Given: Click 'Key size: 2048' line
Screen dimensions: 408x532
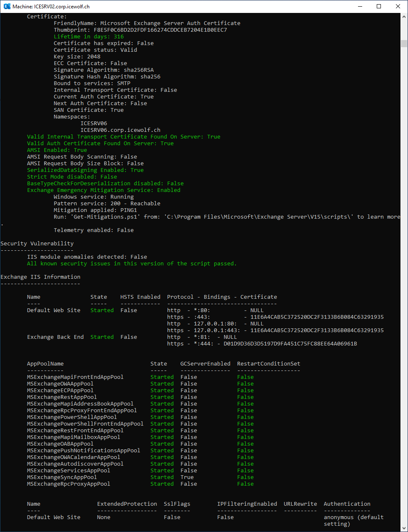Looking at the screenshot, I should tap(77, 57).
